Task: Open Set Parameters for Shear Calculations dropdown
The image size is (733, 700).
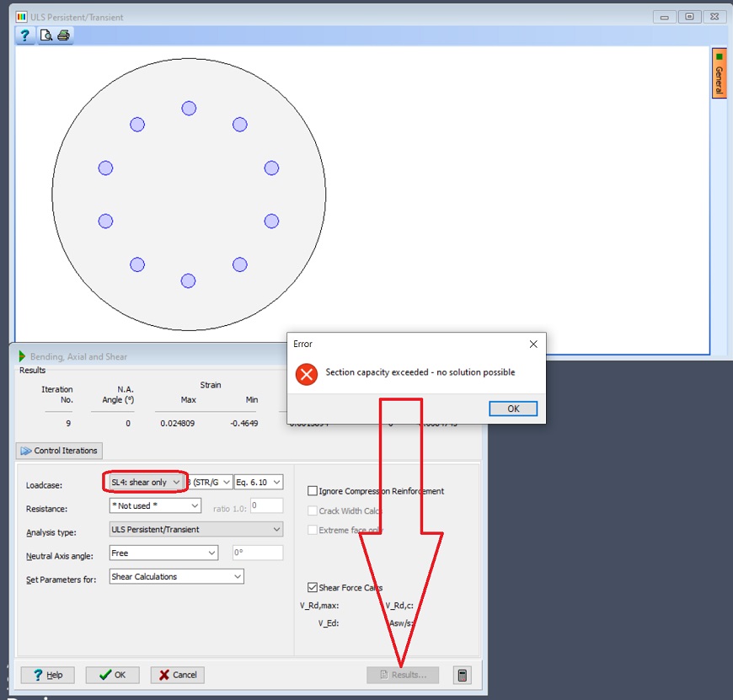Action: click(x=176, y=576)
